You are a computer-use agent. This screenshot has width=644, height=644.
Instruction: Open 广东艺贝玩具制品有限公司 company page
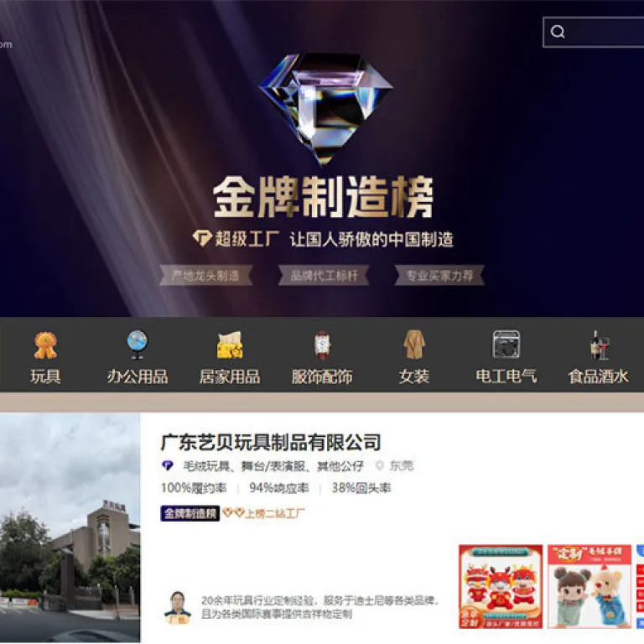[x=271, y=443]
